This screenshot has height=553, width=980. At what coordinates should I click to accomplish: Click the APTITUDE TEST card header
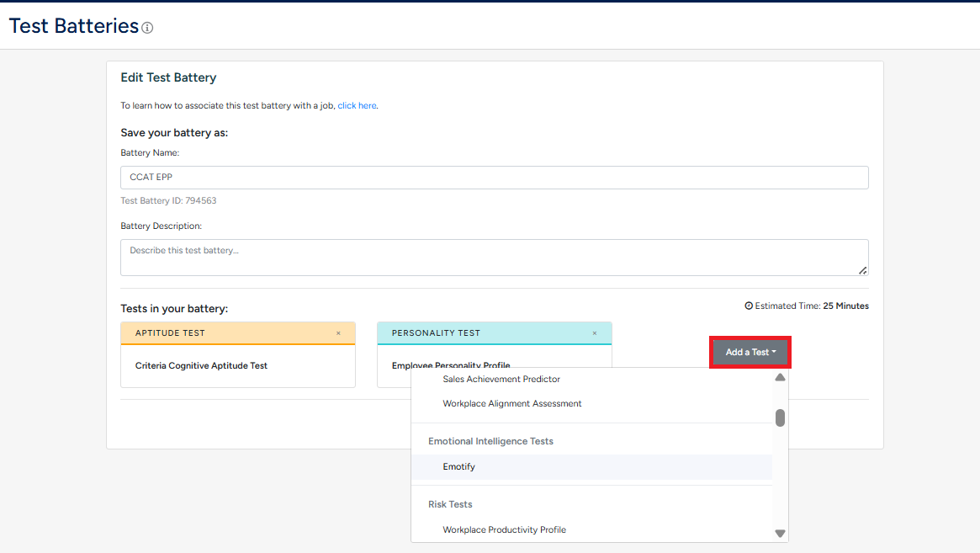coord(238,333)
